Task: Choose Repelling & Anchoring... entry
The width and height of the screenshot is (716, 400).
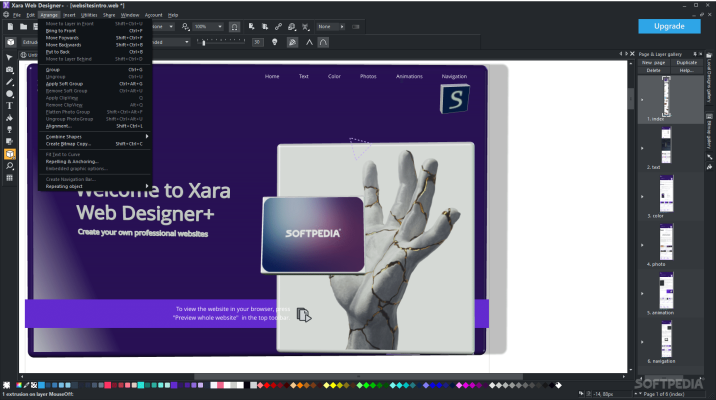Action: pos(95,162)
